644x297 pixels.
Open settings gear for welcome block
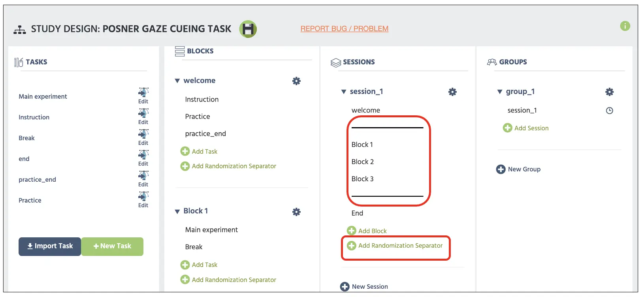click(x=296, y=81)
